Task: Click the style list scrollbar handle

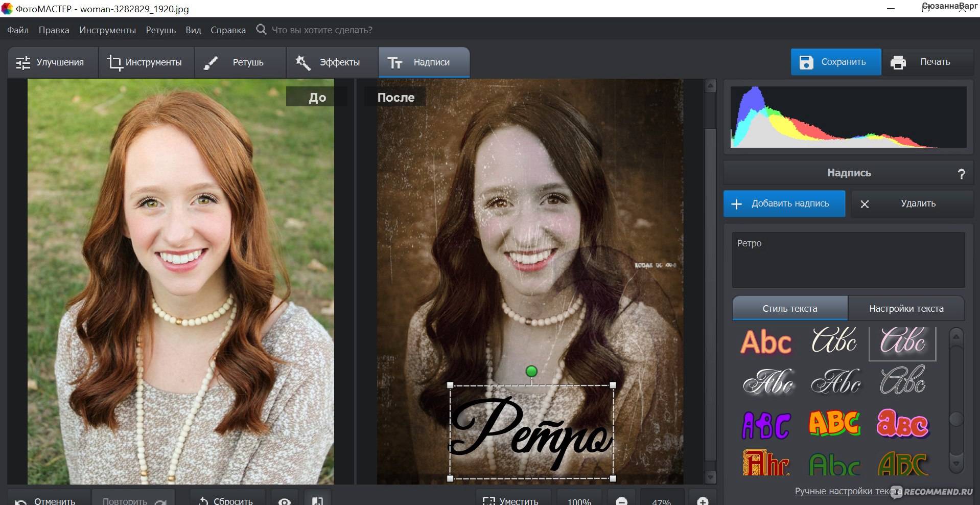Action: pos(956,419)
